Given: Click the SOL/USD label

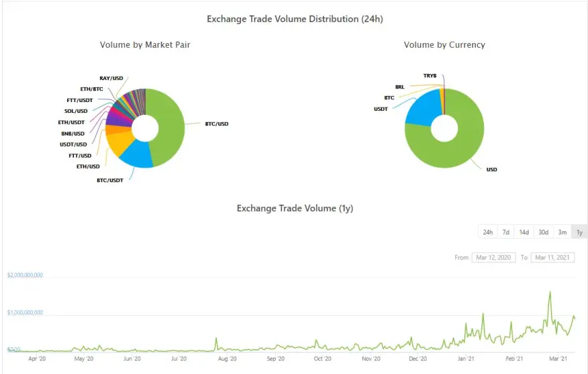Looking at the screenshot, I should (x=76, y=111).
